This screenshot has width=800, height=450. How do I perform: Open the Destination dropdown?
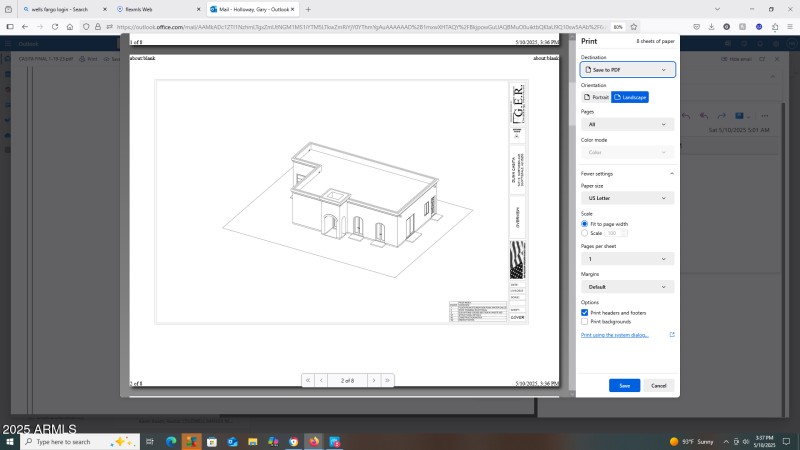point(627,70)
